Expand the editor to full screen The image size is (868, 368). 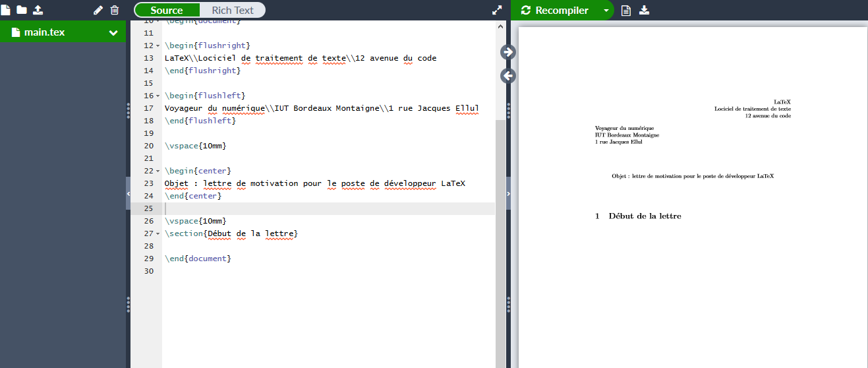tap(497, 11)
